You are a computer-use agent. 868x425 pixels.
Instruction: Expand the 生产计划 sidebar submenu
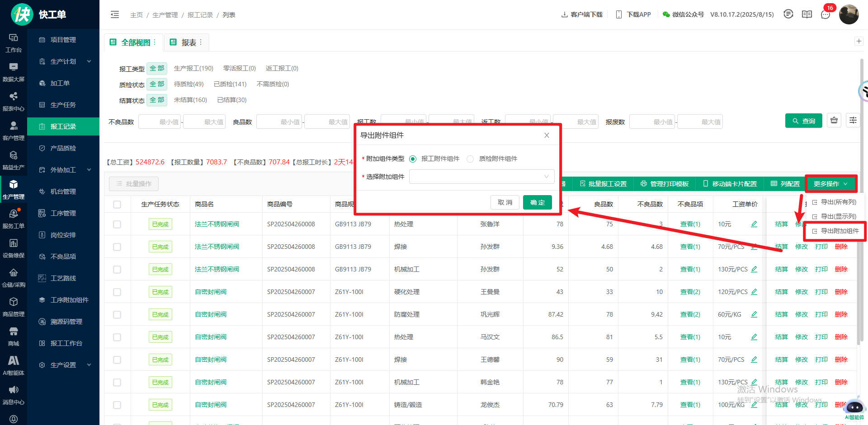[63, 61]
